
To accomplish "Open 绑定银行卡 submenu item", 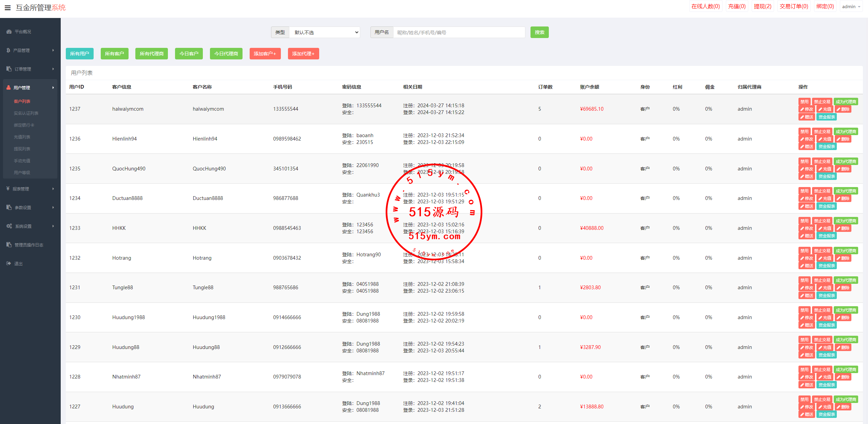I will [x=24, y=125].
